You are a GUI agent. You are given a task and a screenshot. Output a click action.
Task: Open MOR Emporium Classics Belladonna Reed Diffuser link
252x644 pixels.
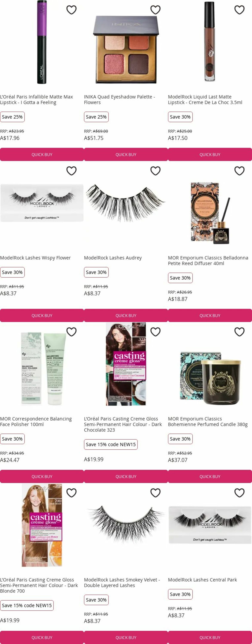tap(208, 261)
